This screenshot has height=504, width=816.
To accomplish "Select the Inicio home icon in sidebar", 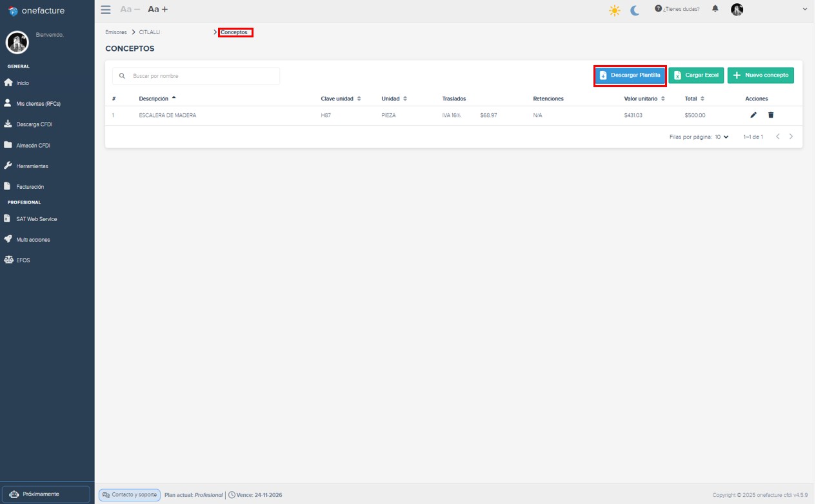I will coord(8,82).
